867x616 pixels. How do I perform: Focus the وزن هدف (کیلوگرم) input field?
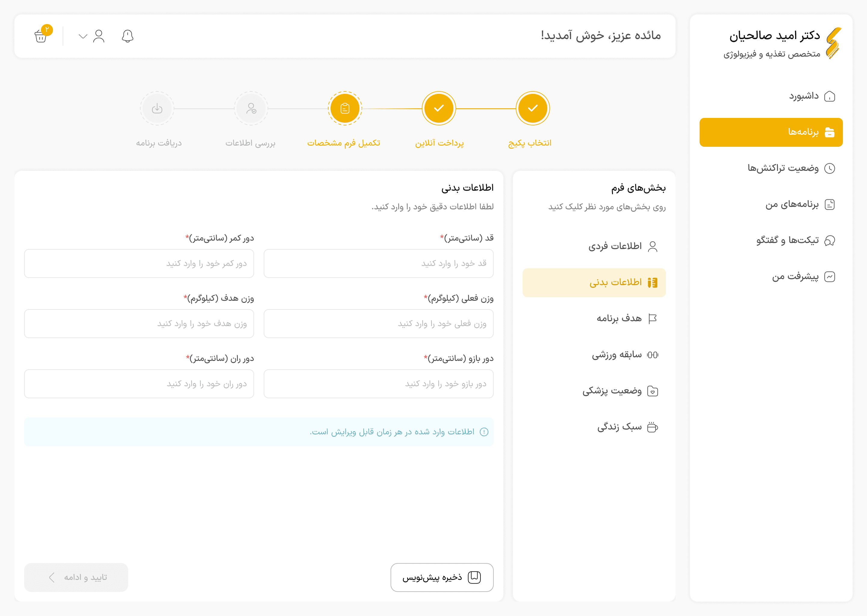(x=139, y=324)
